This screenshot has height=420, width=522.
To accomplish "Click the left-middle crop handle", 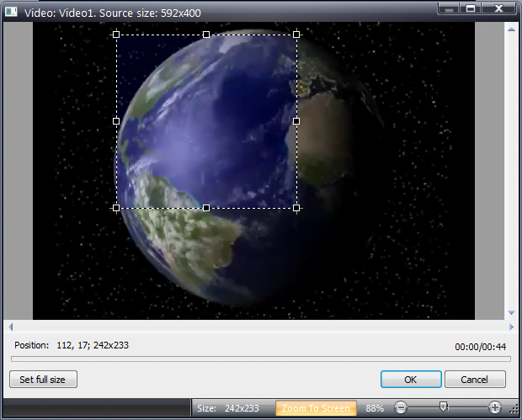I will point(116,121).
